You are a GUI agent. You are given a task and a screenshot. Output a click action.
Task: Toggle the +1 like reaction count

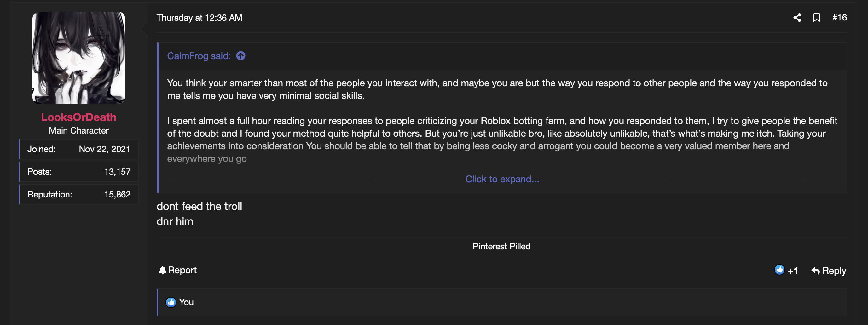793,271
